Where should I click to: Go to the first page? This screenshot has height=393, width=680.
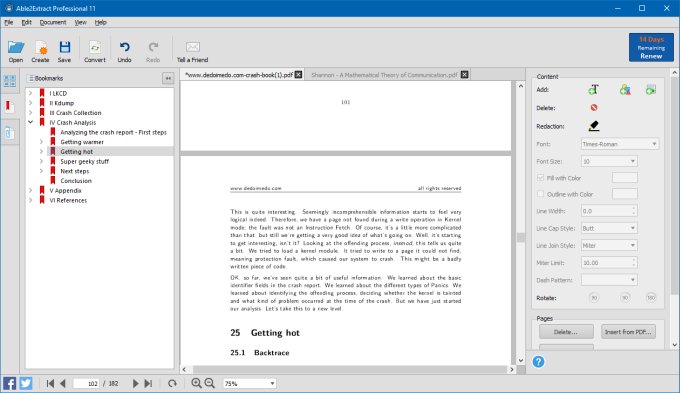(50, 383)
